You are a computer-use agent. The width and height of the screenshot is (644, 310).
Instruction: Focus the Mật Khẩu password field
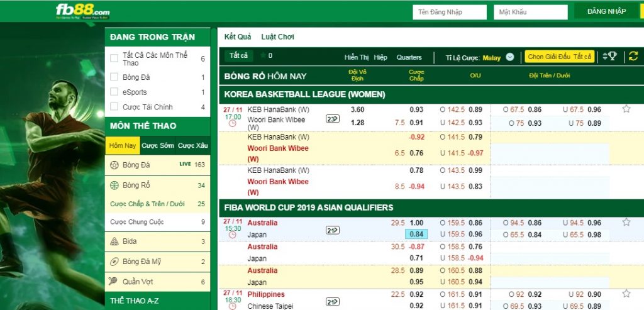coord(531,12)
